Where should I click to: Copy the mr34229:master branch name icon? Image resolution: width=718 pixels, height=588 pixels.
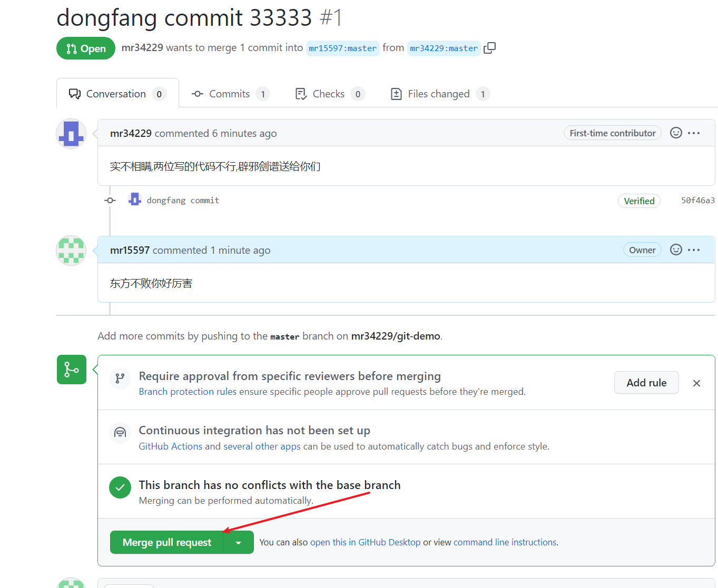(x=489, y=48)
